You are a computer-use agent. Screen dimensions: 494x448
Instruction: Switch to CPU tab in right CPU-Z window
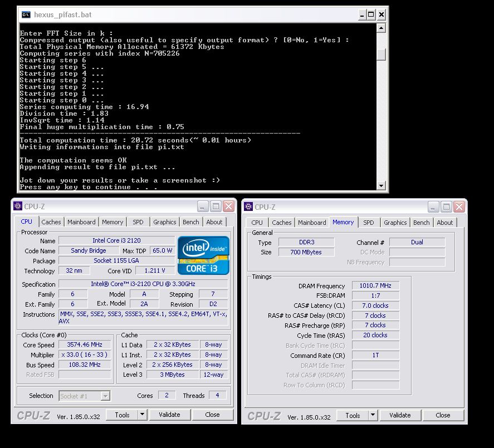coord(257,223)
